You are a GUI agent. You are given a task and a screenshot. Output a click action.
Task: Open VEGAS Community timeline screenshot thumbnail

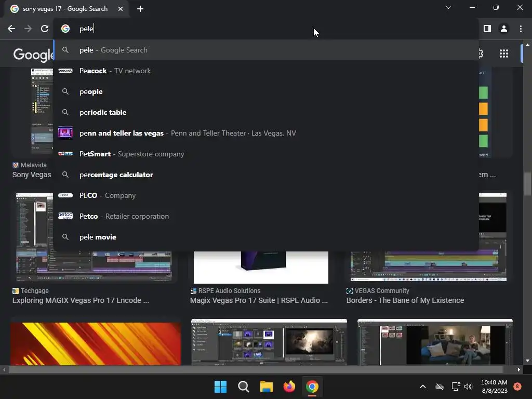[x=429, y=266]
